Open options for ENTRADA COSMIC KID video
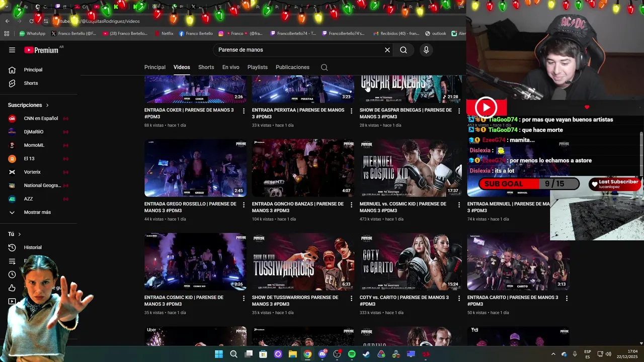The height and width of the screenshot is (362, 644). 244,298
